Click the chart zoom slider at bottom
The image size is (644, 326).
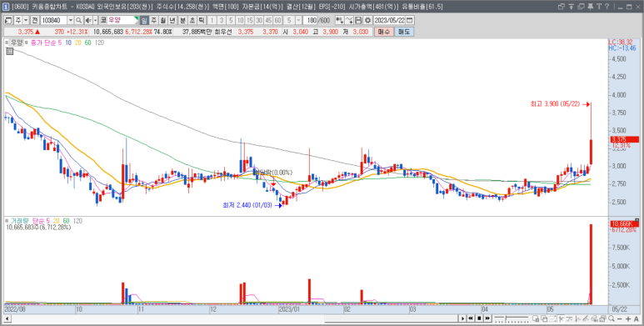click(x=512, y=318)
